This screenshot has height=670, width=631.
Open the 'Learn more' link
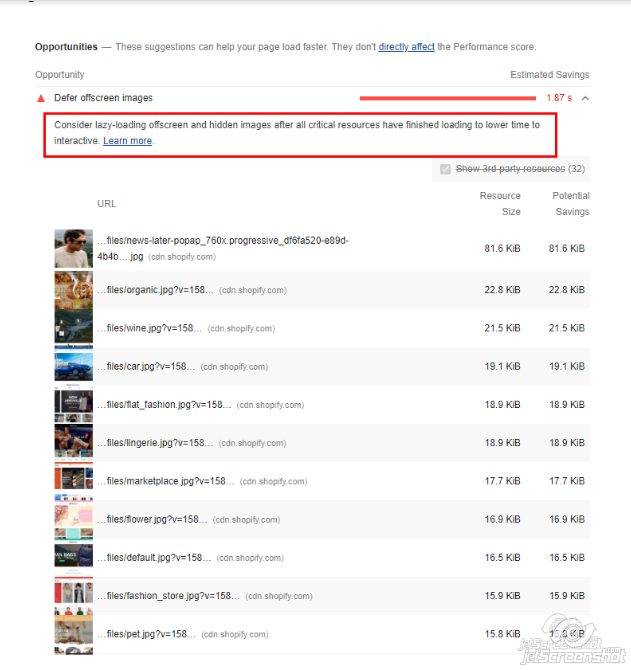(x=128, y=141)
